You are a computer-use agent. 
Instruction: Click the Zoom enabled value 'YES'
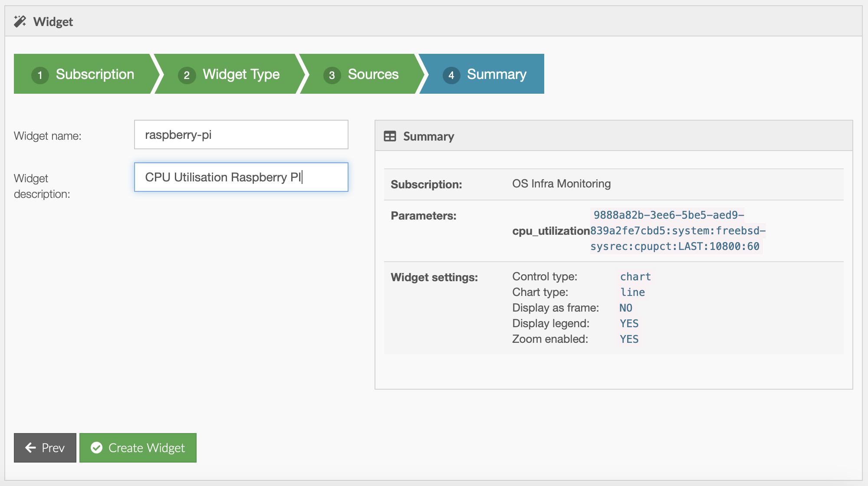[629, 339]
